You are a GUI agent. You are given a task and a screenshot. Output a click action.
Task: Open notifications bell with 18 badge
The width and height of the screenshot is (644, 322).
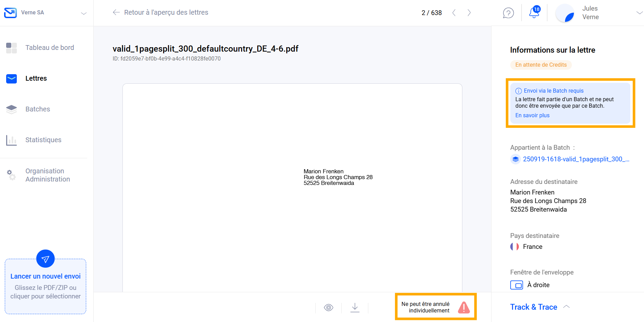[534, 13]
